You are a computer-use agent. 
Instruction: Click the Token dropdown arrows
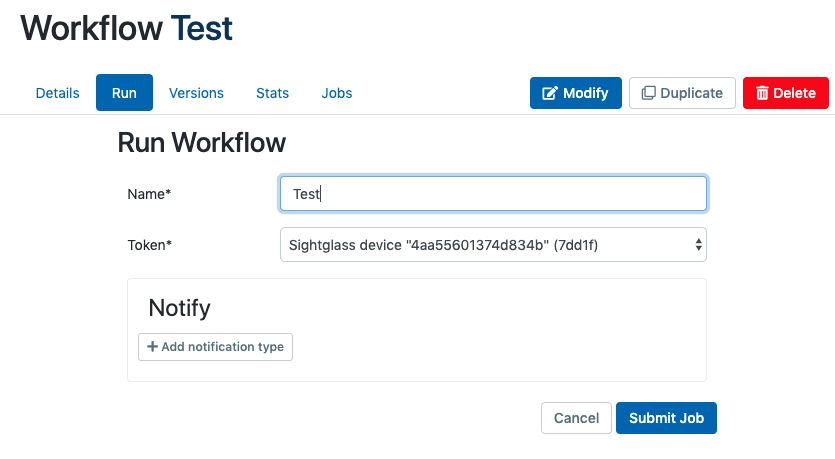tap(698, 245)
